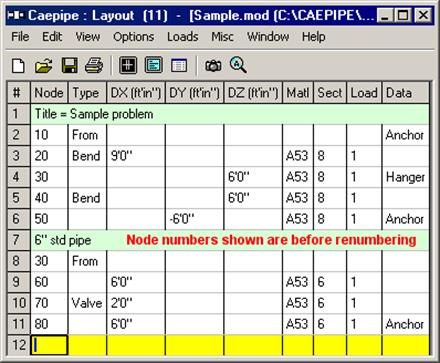Click the Hanger data cell in row 4
440x363 pixels.
pos(405,177)
